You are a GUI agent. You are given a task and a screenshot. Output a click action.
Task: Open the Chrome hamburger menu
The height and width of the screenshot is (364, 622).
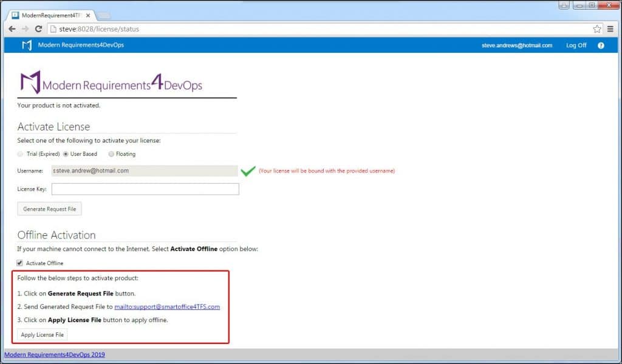[x=610, y=29]
